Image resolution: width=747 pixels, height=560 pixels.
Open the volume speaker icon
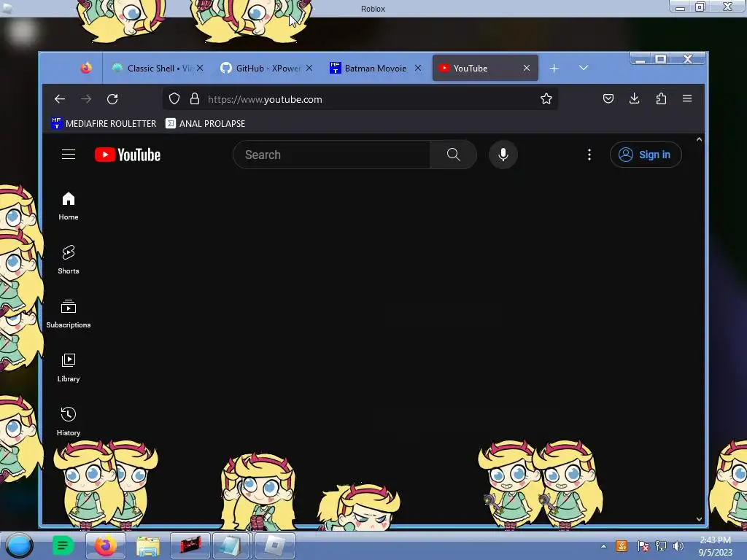pyautogui.click(x=678, y=546)
